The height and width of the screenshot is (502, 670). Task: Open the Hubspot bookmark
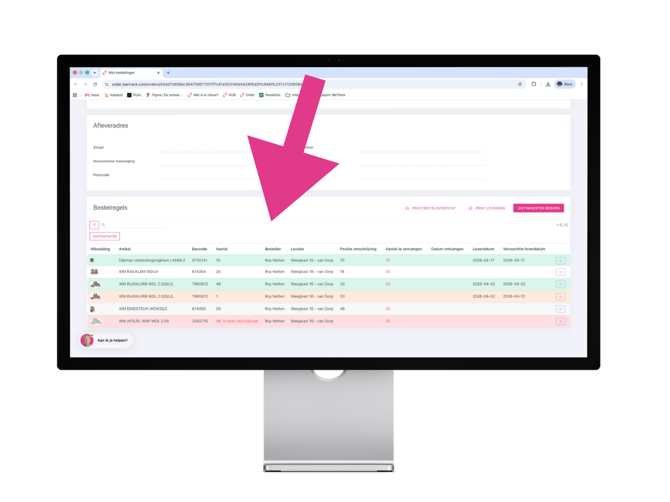tap(114, 95)
